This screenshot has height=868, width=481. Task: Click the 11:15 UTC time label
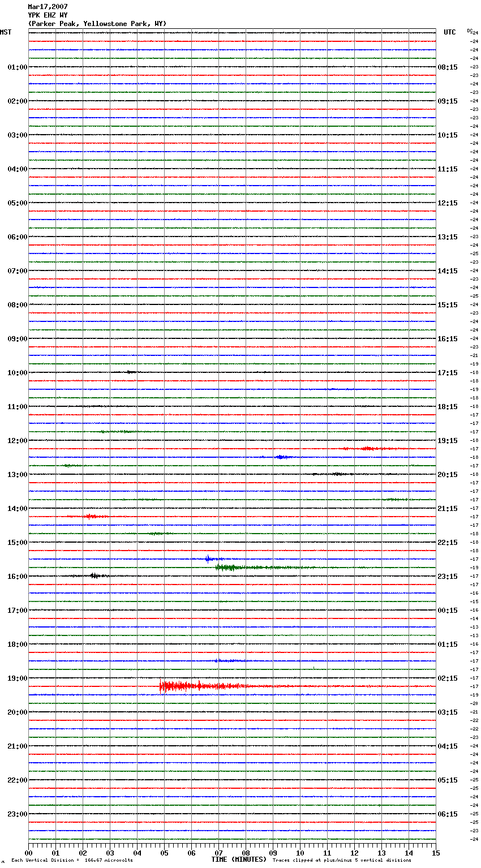(448, 169)
